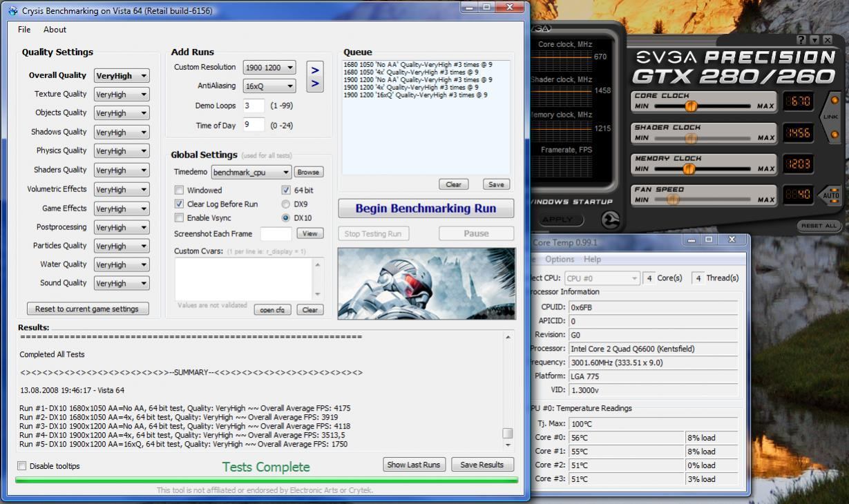Screen dimensions: 849x504
Task: Click the add-run arrow beside Custom Resolution
Action: 315,70
